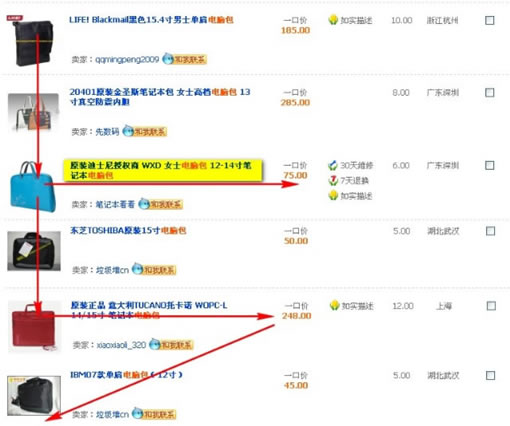Click the 7天退换 service icon
Screen dimensions: 510x426
point(333,180)
